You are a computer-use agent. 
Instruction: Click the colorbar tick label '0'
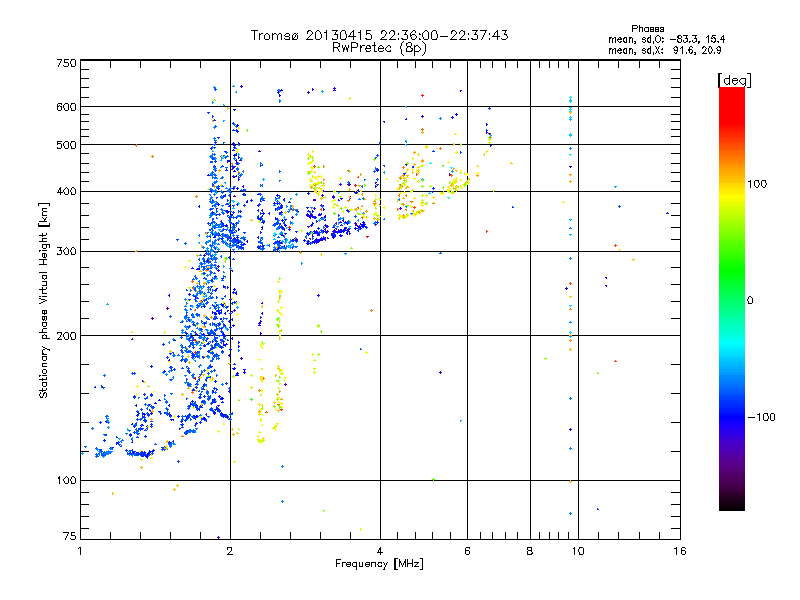[x=749, y=301]
